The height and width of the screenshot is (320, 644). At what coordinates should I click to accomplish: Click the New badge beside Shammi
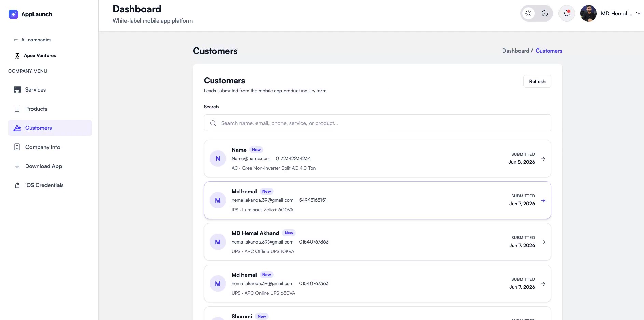[262, 316]
